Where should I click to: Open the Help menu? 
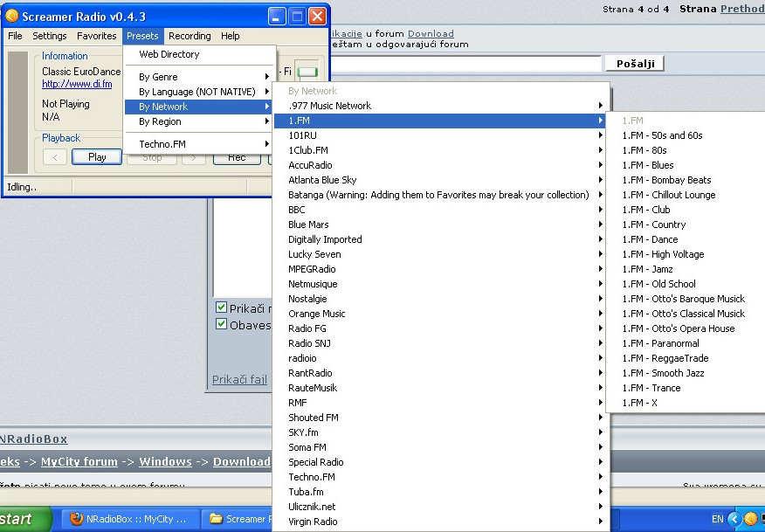point(231,36)
